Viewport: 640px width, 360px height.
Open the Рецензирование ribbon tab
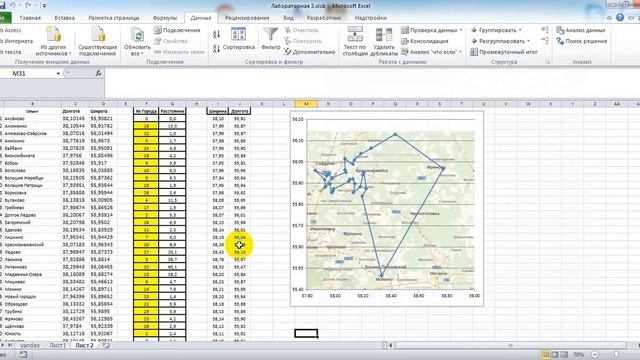coord(247,18)
